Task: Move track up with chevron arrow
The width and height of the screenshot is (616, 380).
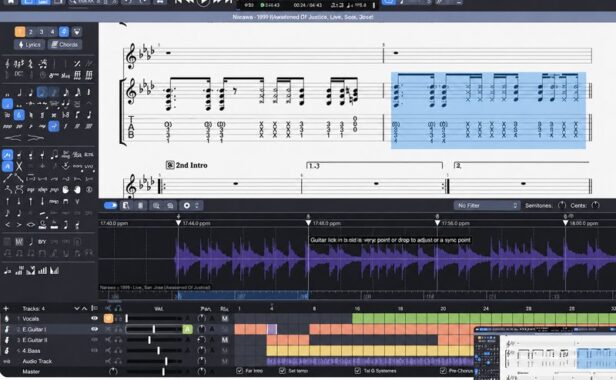Action: click(84, 308)
